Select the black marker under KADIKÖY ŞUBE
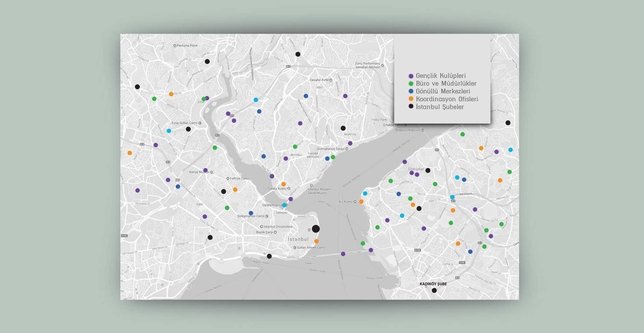Image resolution: width=644 pixels, height=333 pixels. coord(434,290)
